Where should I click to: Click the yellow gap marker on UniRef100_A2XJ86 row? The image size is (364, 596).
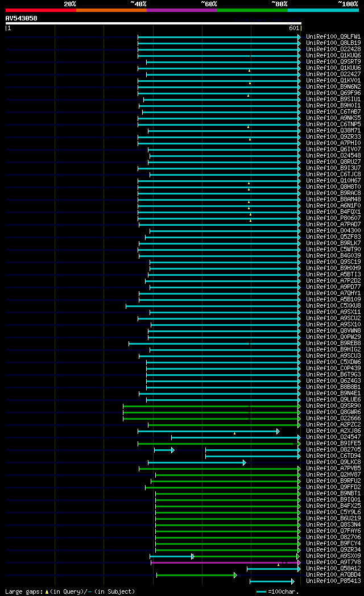[234, 433]
